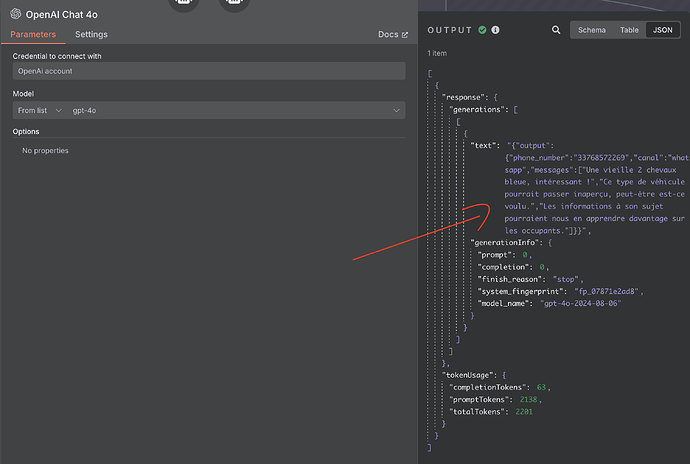Search the output with magnifier icon
Viewport: 690px width, 464px height.
556,30
